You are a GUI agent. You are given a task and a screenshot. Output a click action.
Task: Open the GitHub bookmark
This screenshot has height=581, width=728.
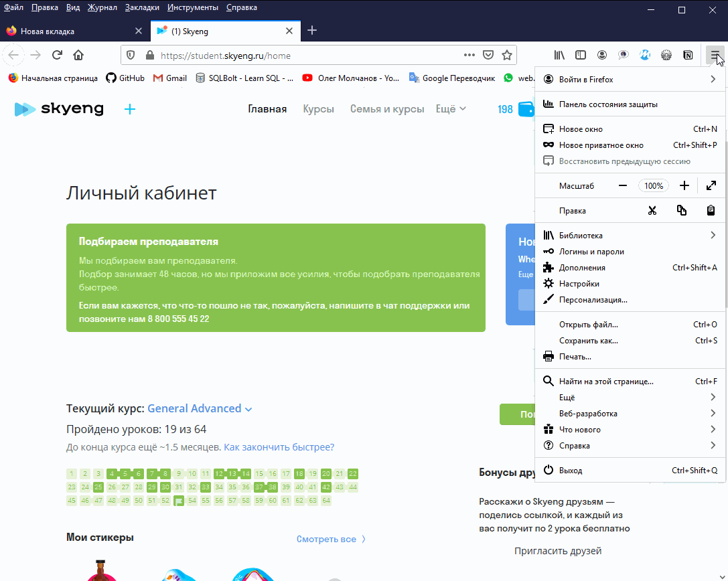point(125,78)
